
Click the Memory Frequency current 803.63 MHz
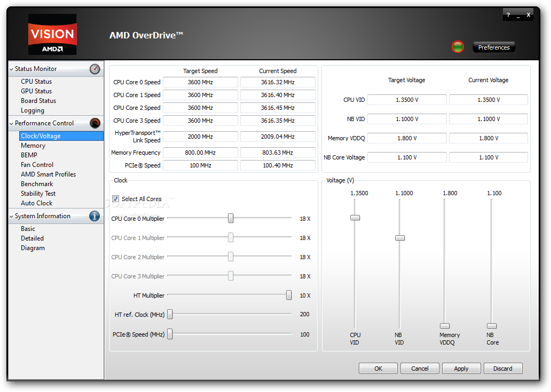tap(278, 153)
